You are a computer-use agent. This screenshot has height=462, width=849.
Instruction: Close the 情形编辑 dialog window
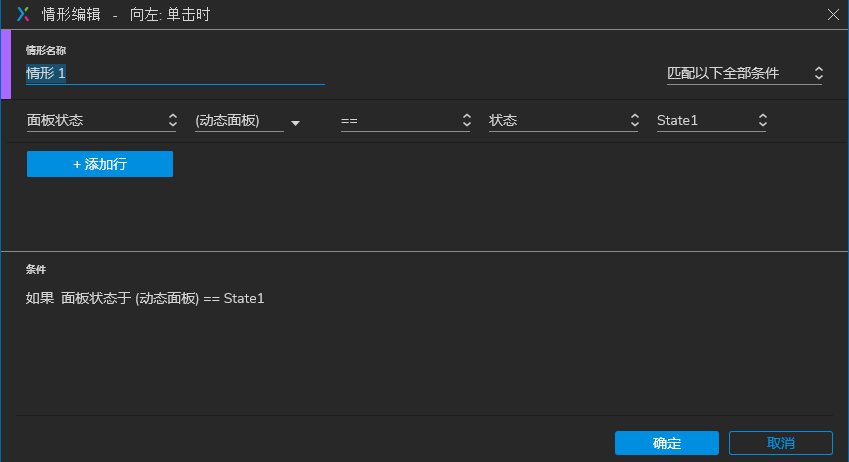click(x=833, y=15)
